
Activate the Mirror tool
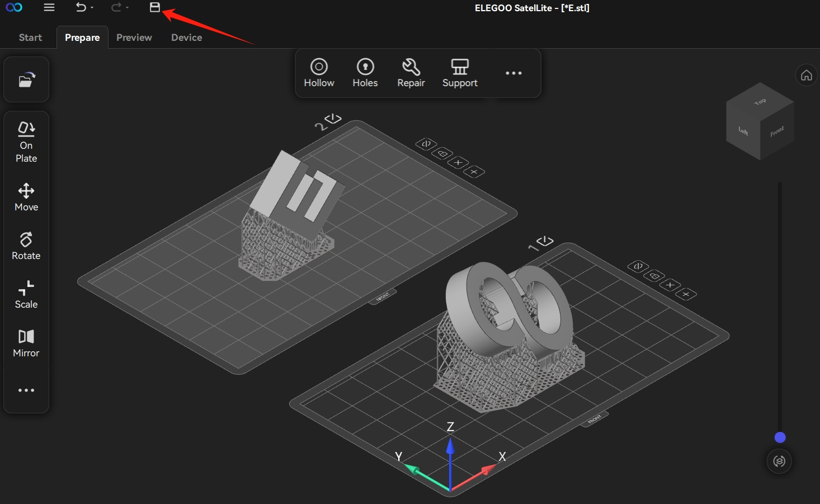coord(26,343)
